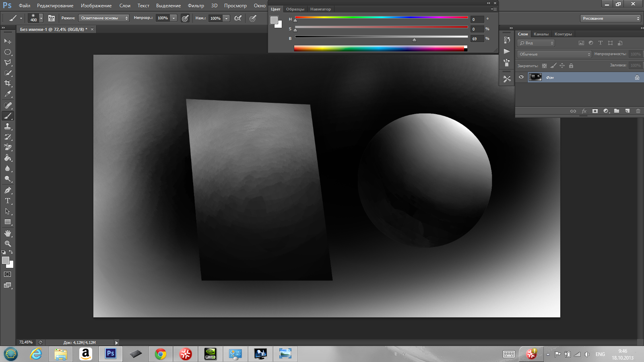
Task: Select the Horizontal Type tool
Action: pyautogui.click(x=8, y=201)
